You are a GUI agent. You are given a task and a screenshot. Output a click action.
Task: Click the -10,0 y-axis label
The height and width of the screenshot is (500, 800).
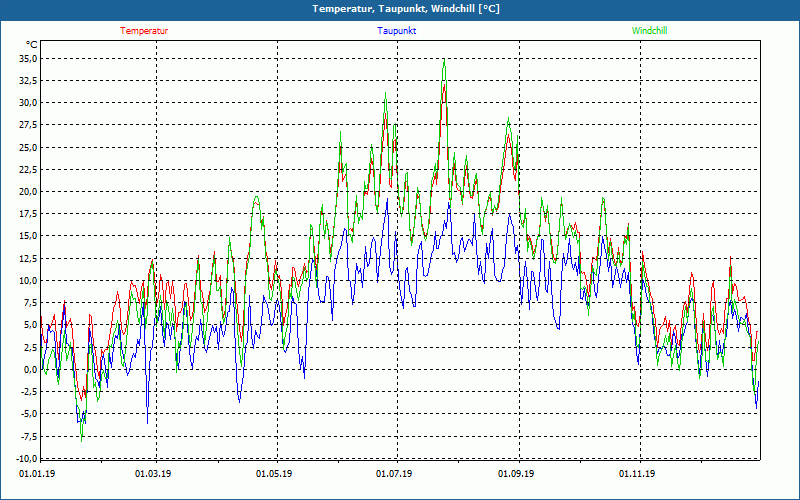click(x=26, y=458)
